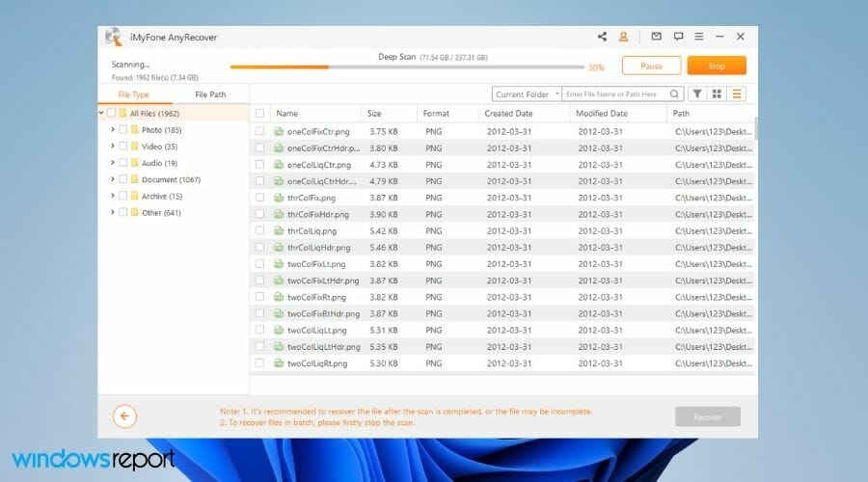Click the Photo folder icon
The height and width of the screenshot is (482, 868).
[134, 129]
